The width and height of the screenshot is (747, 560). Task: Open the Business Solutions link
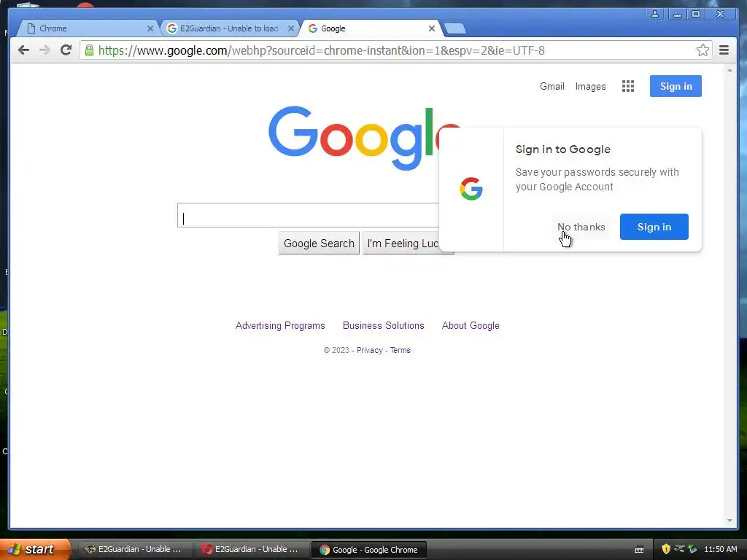click(384, 326)
